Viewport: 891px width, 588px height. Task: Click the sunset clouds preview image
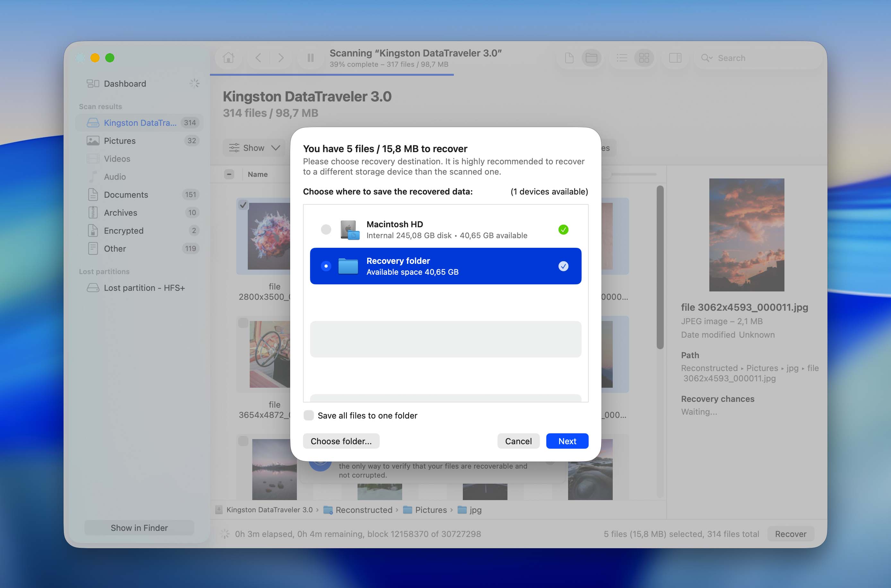click(x=747, y=235)
